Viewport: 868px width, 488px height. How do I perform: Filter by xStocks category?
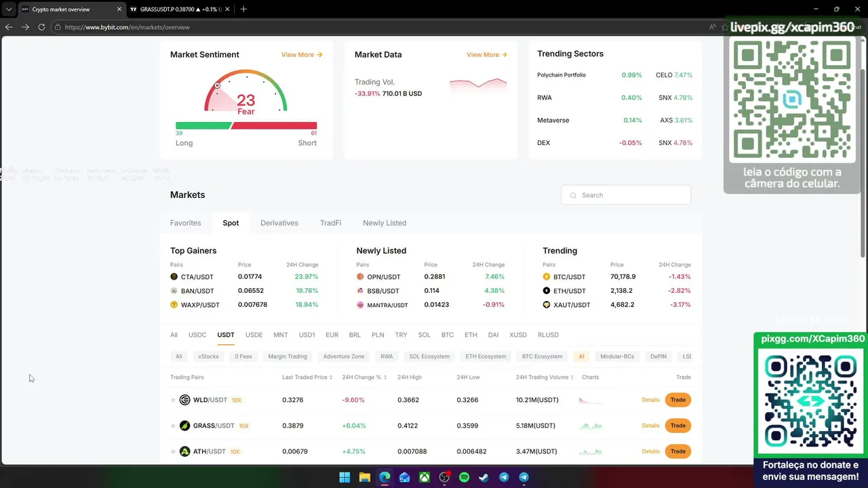pyautogui.click(x=208, y=357)
